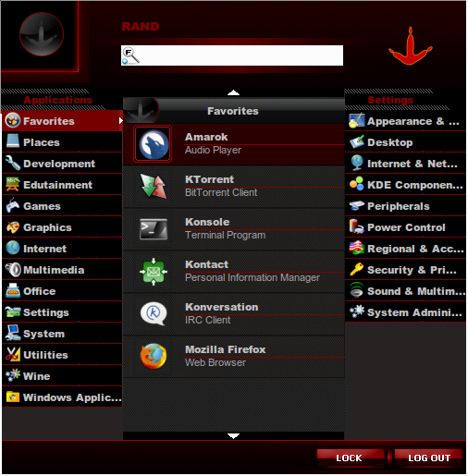The image size is (468, 476).
Task: Open Internet & Network settings
Action: 405,164
